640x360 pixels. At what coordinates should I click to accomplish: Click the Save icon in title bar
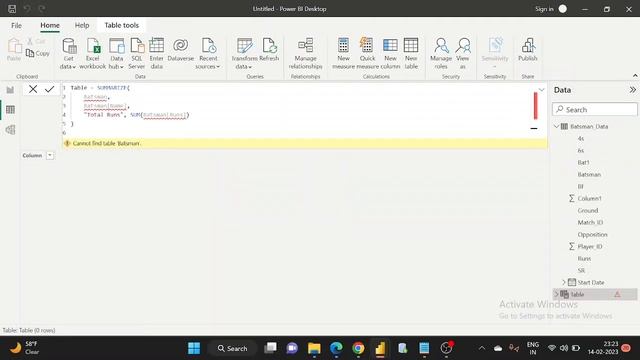(12, 9)
